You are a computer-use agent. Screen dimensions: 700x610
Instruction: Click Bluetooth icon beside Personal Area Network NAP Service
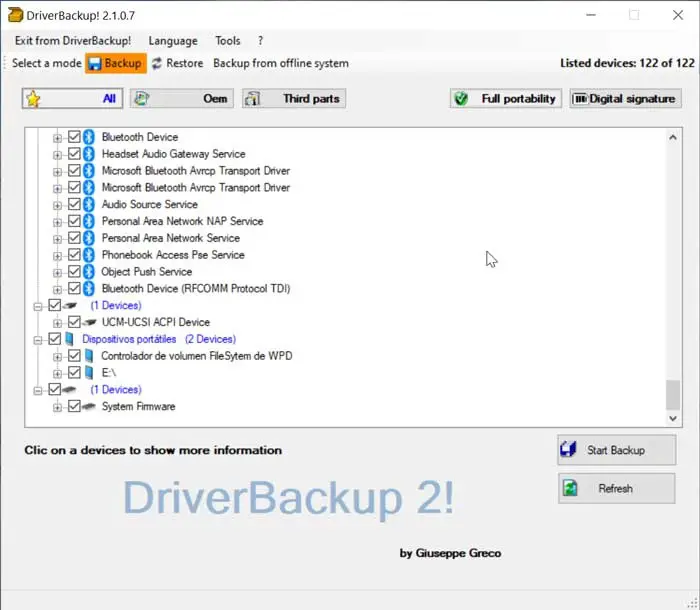[x=89, y=221]
